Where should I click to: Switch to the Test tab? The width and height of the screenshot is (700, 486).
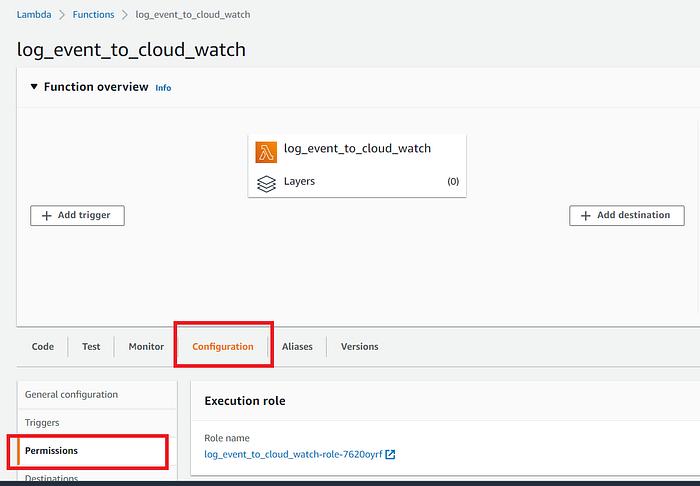tap(91, 347)
